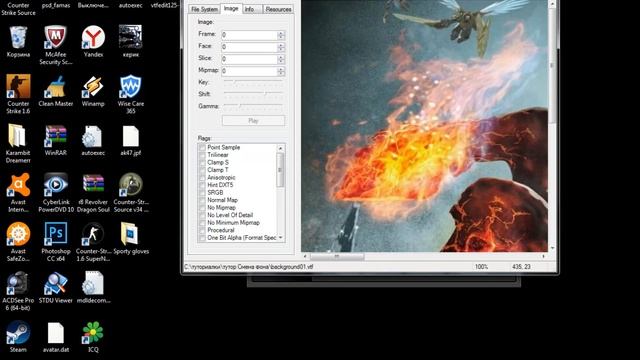
Task: Enable the Anisotropic flag checkbox
Action: point(202,178)
